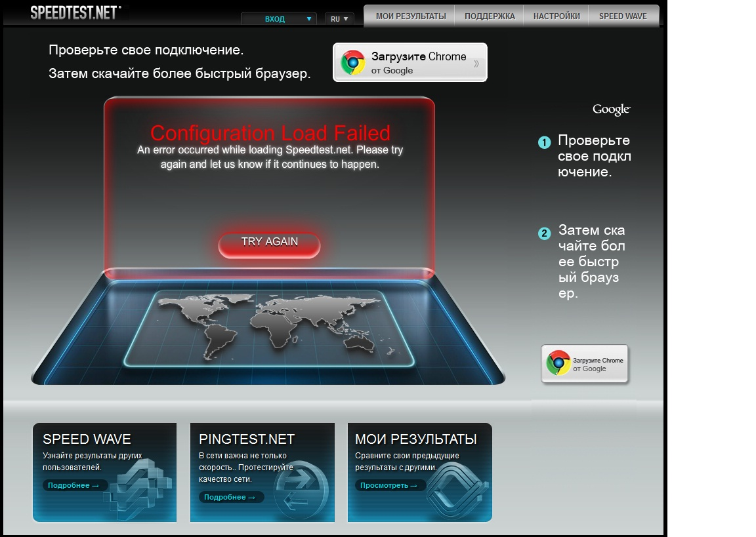Screen dimensions: 756x537
Task: Click step 1 numbered circle icon
Action: 544,142
